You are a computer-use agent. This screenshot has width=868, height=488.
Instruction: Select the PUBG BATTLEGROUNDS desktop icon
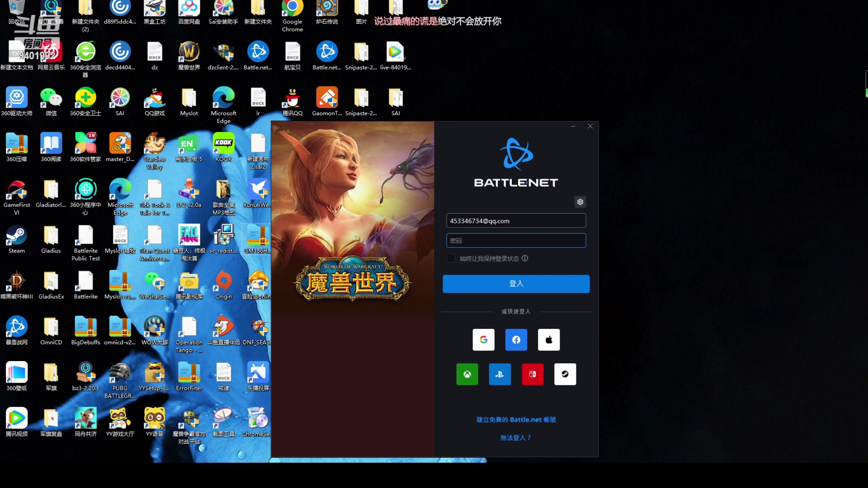tap(120, 380)
